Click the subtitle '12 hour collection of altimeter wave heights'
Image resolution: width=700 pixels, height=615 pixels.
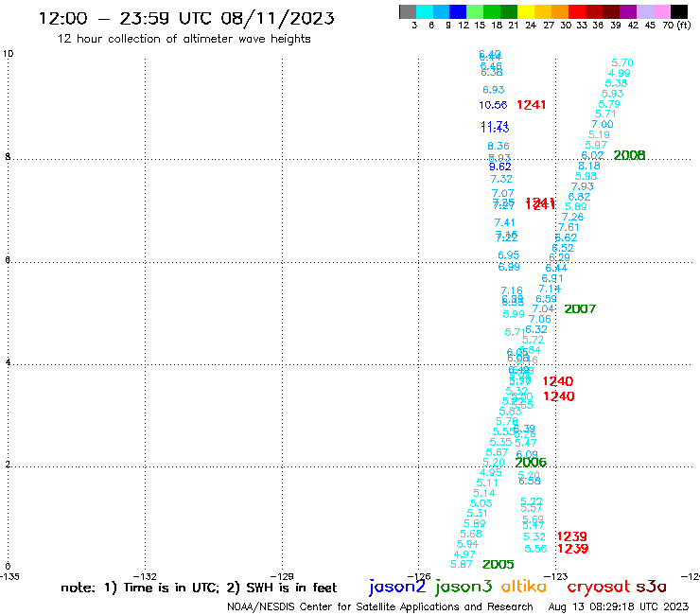click(184, 39)
